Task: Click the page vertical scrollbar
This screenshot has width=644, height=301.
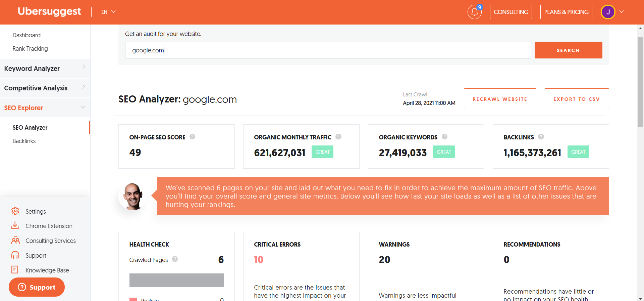Action: tap(640, 82)
